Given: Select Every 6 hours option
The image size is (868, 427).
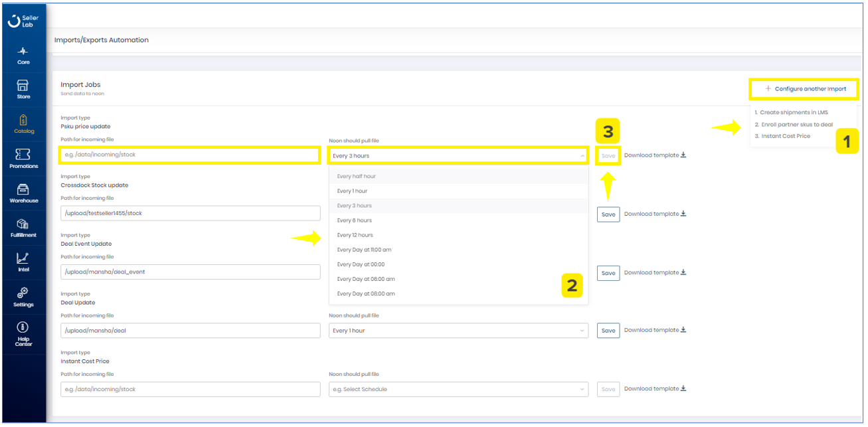Looking at the screenshot, I should click(355, 220).
